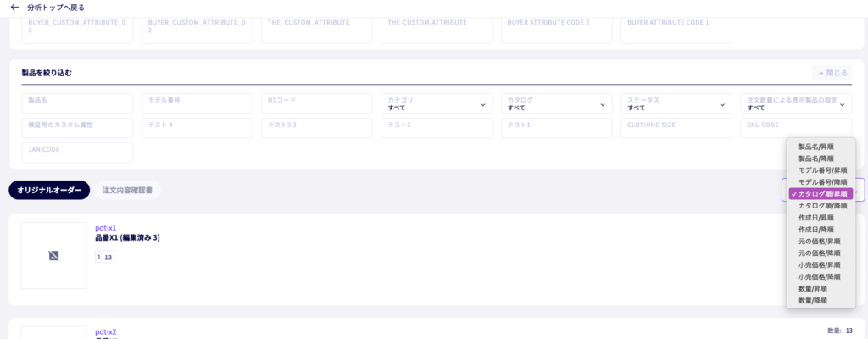This screenshot has width=868, height=339.
Task: Click the モデル番号 input field
Action: tap(197, 103)
